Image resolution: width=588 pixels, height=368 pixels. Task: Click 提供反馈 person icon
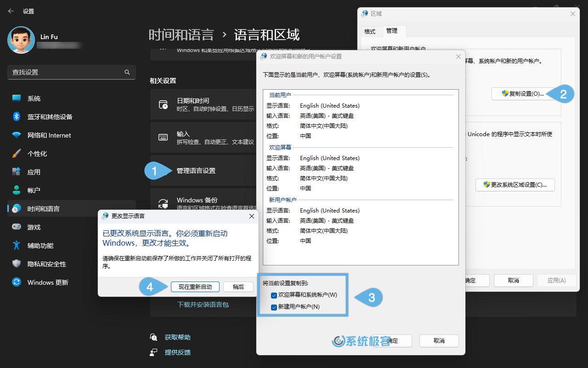[154, 352]
